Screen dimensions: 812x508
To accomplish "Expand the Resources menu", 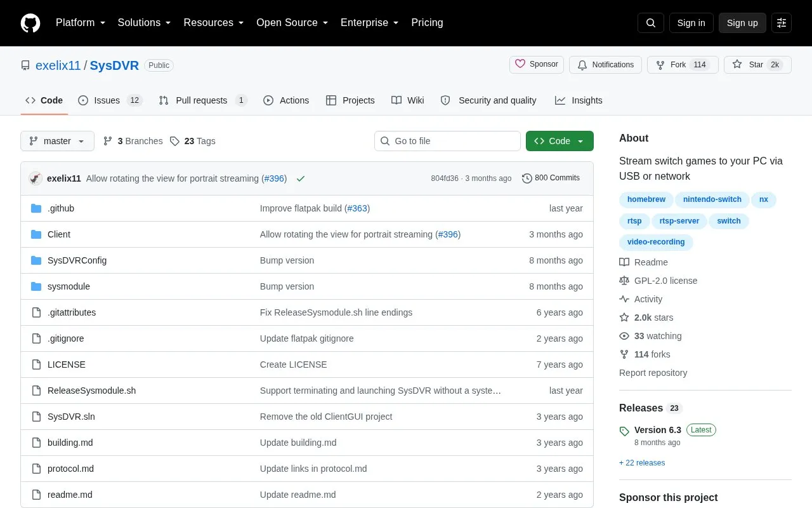I will click(x=214, y=23).
